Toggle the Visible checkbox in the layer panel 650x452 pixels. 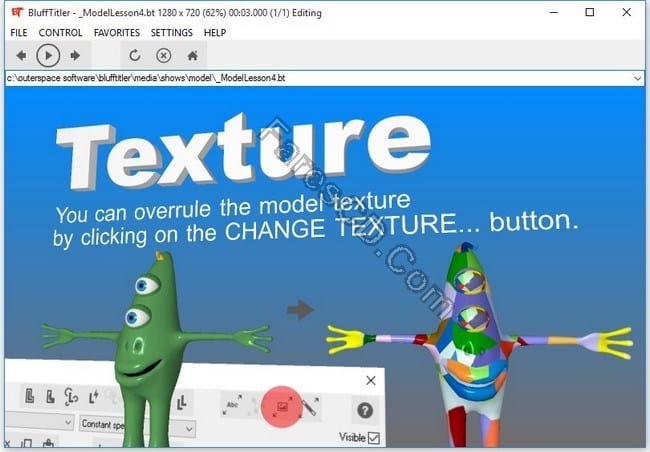point(374,438)
